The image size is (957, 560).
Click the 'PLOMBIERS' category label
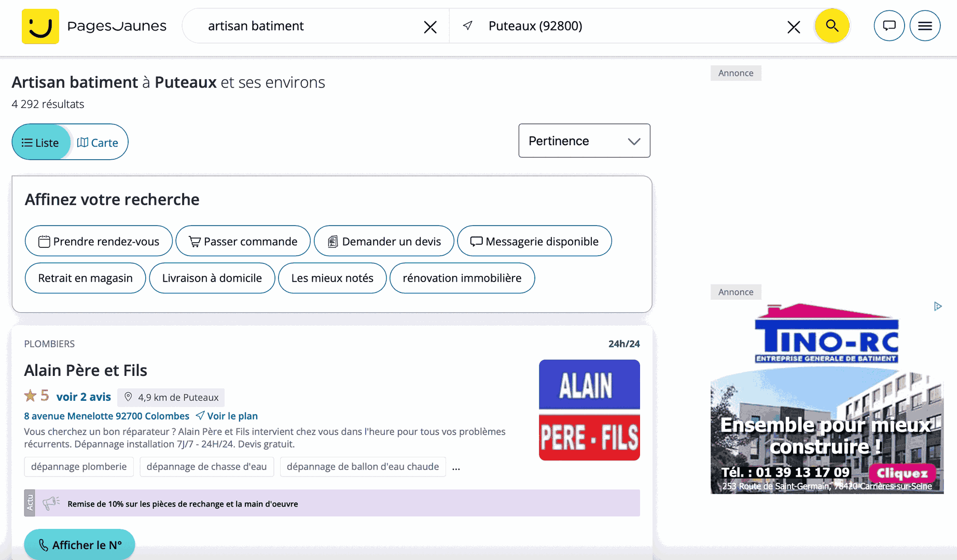49,344
